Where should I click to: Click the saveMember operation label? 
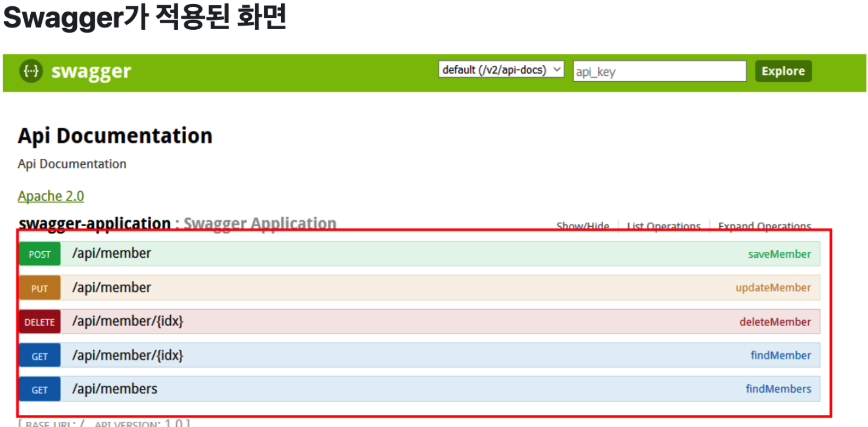click(779, 254)
